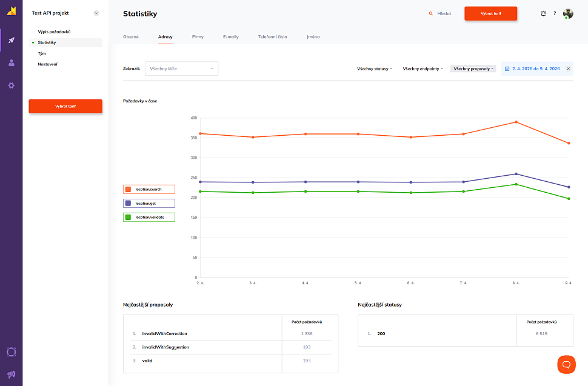Open the Všechny endpointy dropdown

tap(422, 68)
